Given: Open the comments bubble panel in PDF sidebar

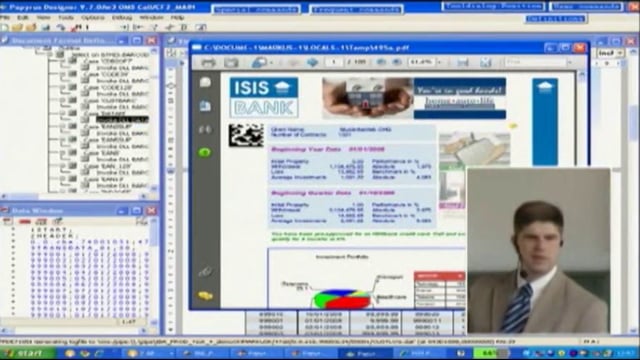Looking at the screenshot, I should [x=205, y=82].
